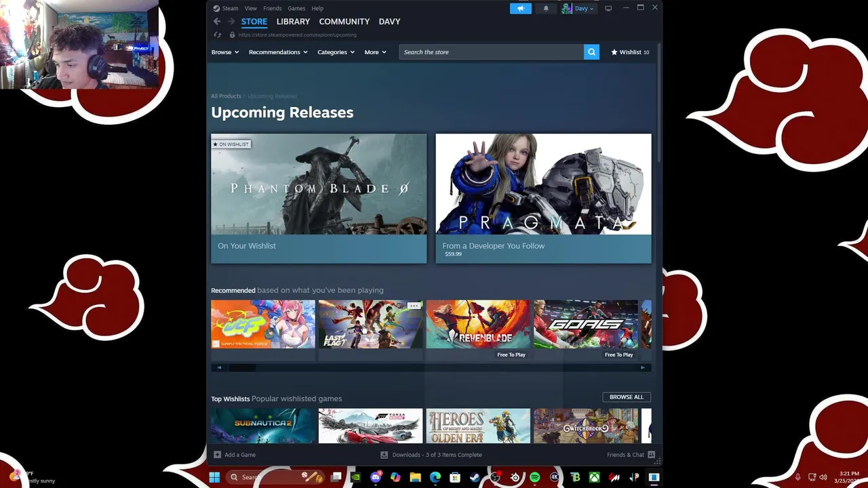Screen dimensions: 868x488
Task: Click the All Products breadcrumb link
Action: 226,96
